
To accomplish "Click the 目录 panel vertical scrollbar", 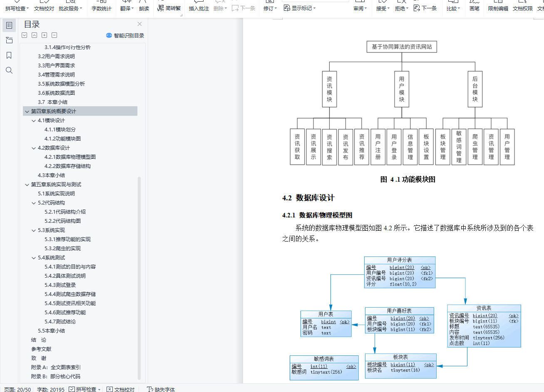I will pyautogui.click(x=139, y=279).
